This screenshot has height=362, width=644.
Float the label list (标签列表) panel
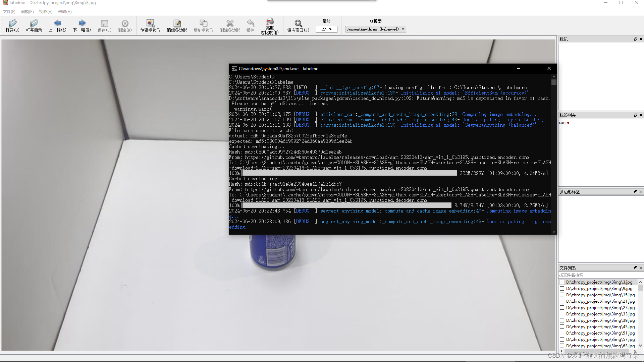pyautogui.click(x=635, y=115)
